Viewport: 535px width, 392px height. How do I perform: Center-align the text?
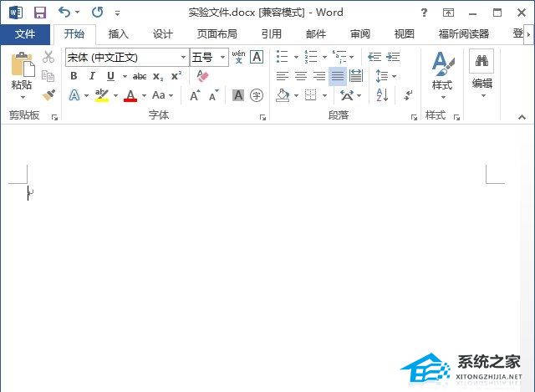(x=301, y=76)
